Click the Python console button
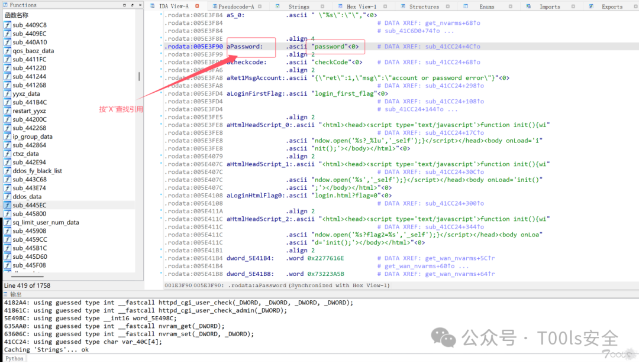Image resolution: width=639 pixels, height=364 pixels. point(14,359)
